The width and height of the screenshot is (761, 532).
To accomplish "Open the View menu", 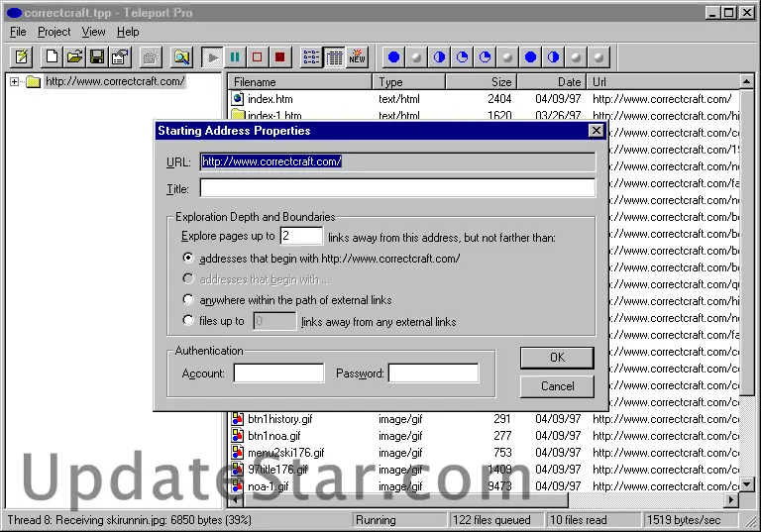I will [x=93, y=32].
